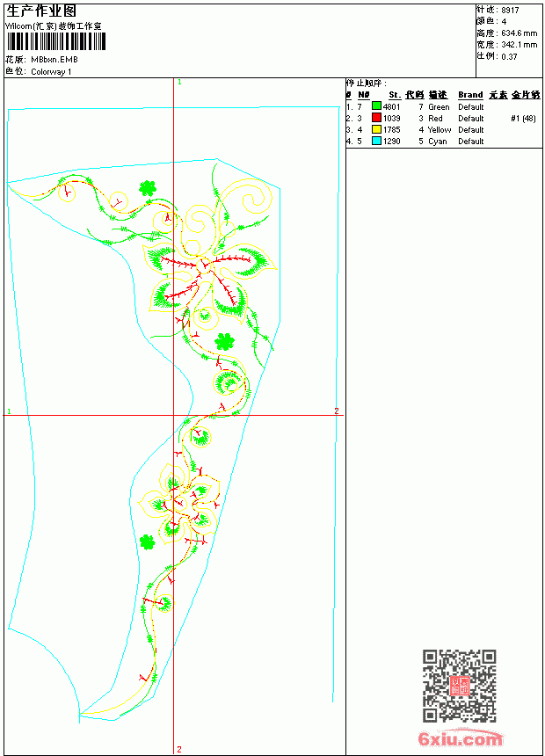Select 'Default' brand in the Red row
The height and width of the screenshot is (756, 545).
[471, 118]
